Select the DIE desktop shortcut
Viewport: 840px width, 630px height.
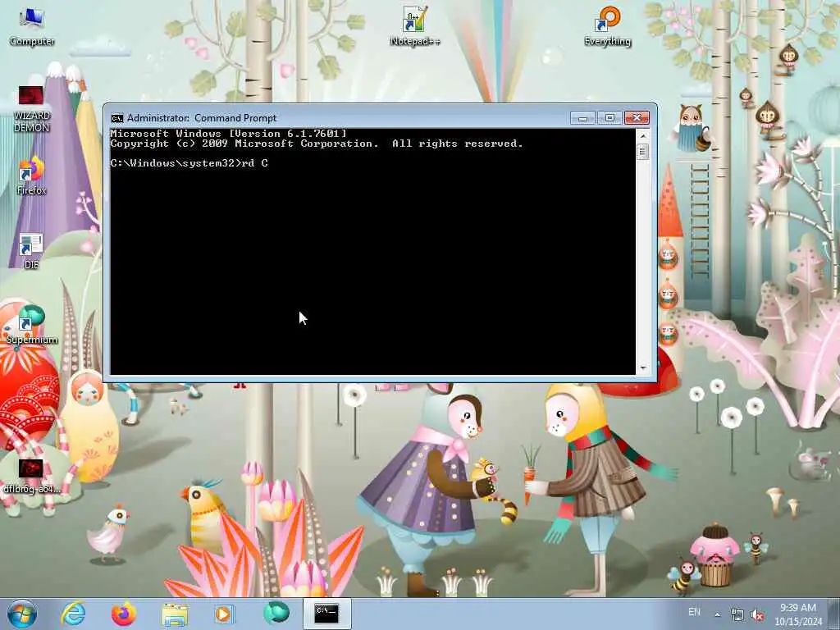click(31, 251)
